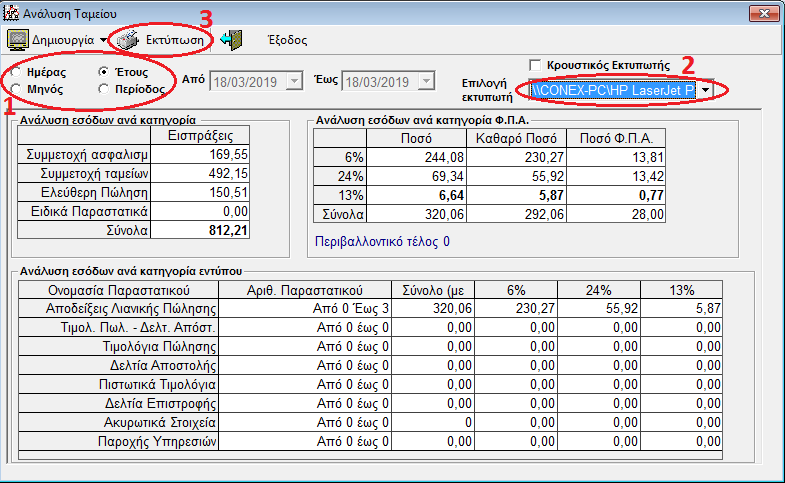
Task: Open the Από date dropdown arrow
Action: [294, 81]
